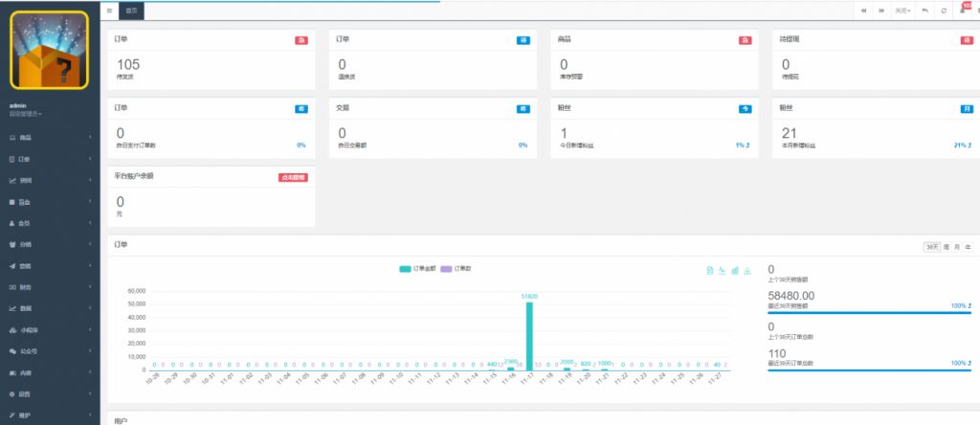Click the 1% link on 今日新增粉丝 card

coord(743,145)
